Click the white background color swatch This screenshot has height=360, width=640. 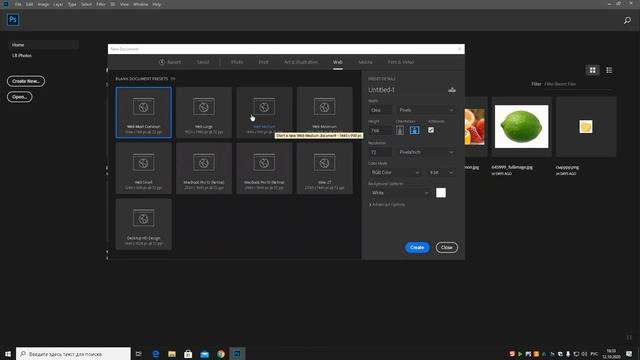pyautogui.click(x=441, y=193)
